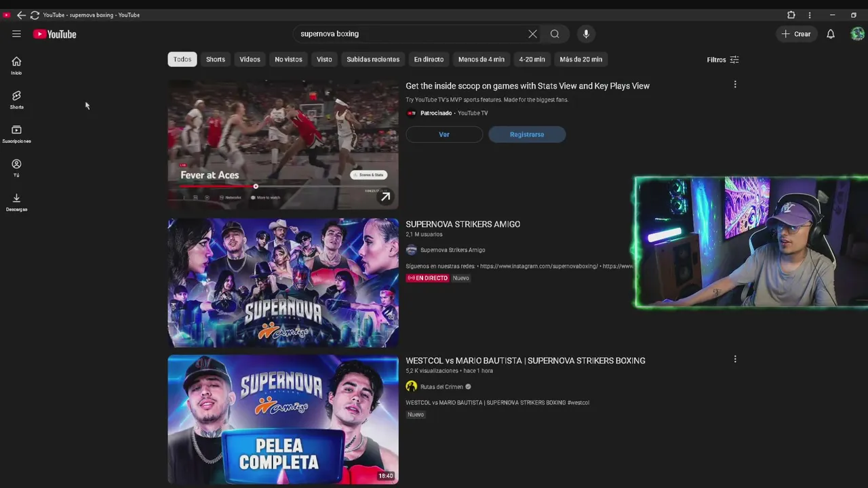Image resolution: width=868 pixels, height=488 pixels.
Task: Click the browser back arrow
Action: 21,15
